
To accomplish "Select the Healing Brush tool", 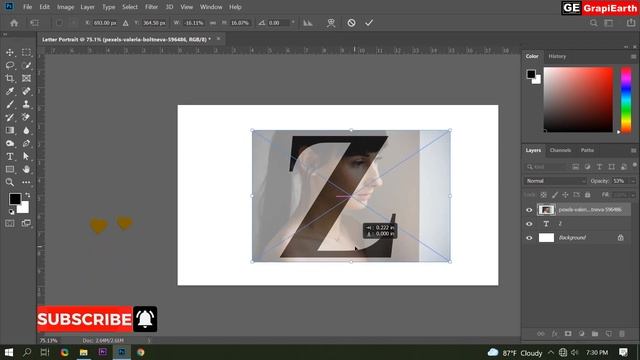I will pos(26,91).
